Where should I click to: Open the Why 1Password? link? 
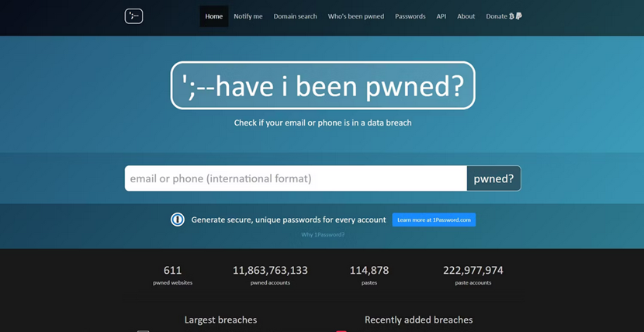[x=323, y=234]
